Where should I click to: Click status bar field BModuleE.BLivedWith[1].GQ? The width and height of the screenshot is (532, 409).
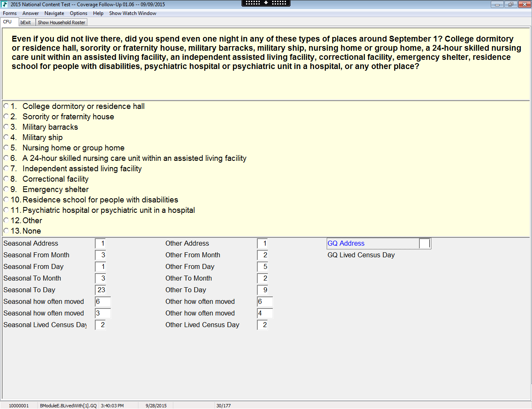tap(68, 406)
